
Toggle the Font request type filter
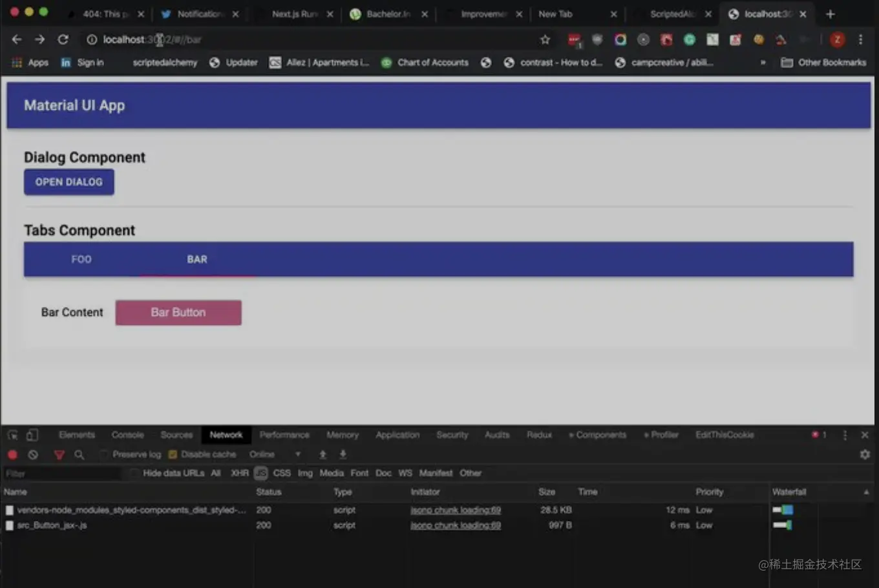pyautogui.click(x=359, y=473)
